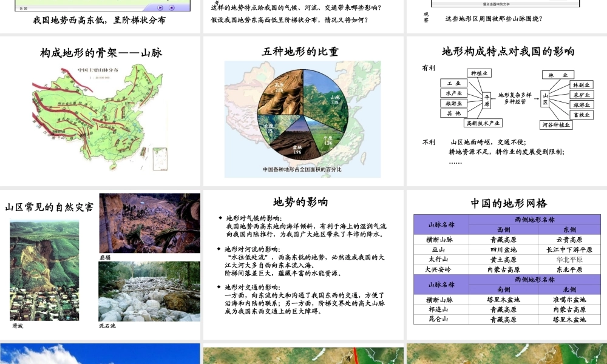
Task: Click the 黄土高原 table cell
Action: 503,260
